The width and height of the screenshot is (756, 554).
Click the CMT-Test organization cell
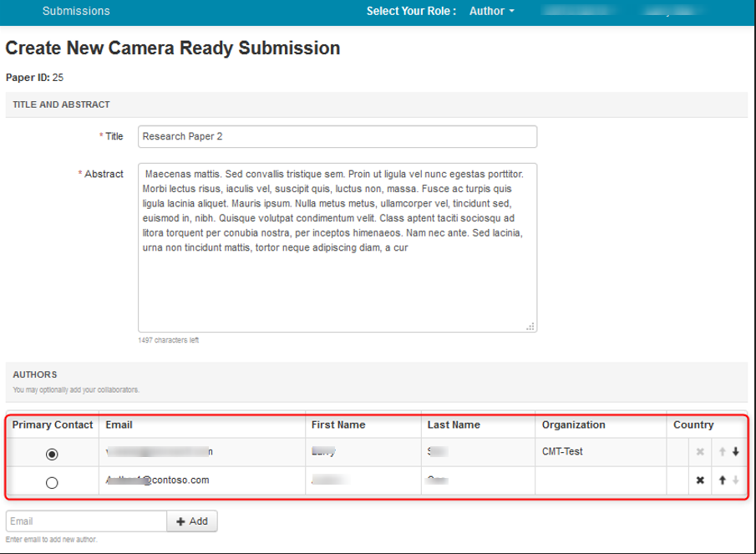[x=562, y=452]
